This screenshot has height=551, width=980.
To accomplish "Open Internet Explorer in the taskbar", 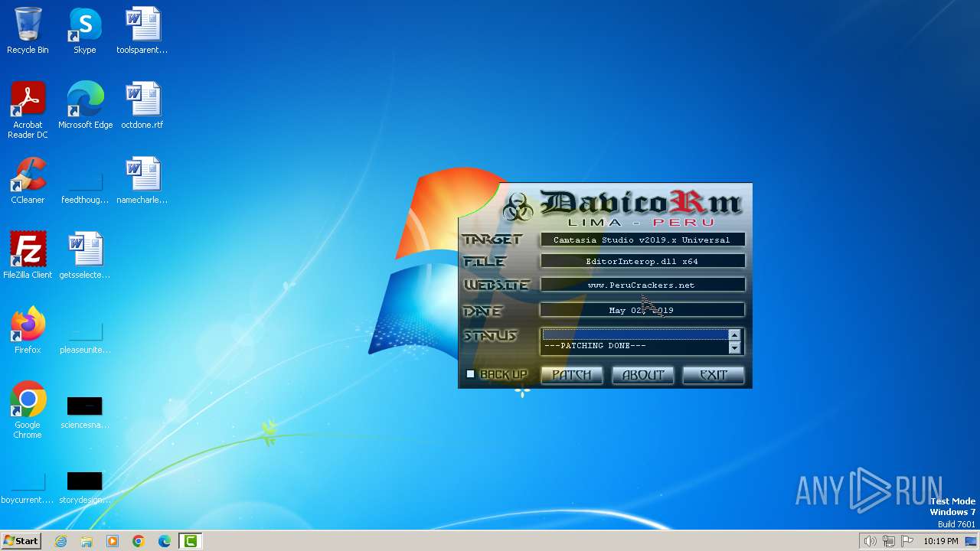I will click(x=60, y=541).
